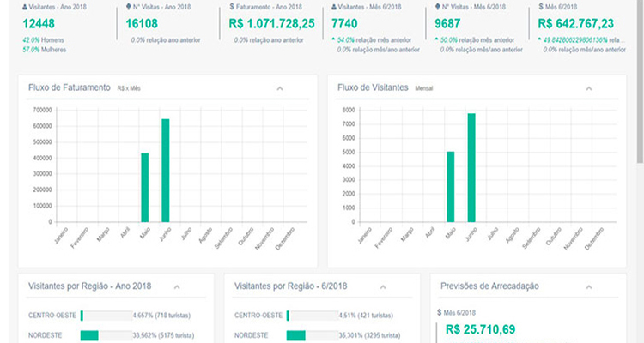This screenshot has width=644, height=343.
Task: Click 0.0% relação ano anterior under Faturamento
Action: click(269, 40)
